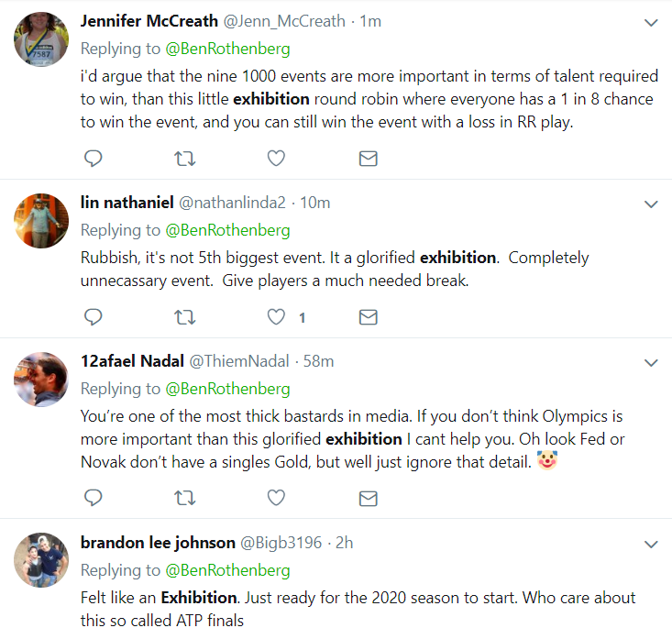672x639 pixels.
Task: Open more options for Jennifer McCreath's tweet
Action: (x=650, y=22)
